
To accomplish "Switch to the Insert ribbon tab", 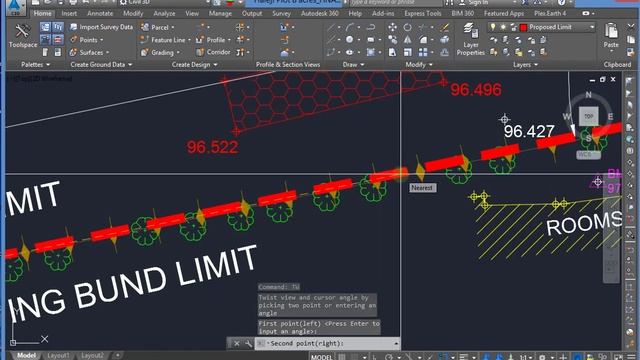I will (x=69, y=13).
